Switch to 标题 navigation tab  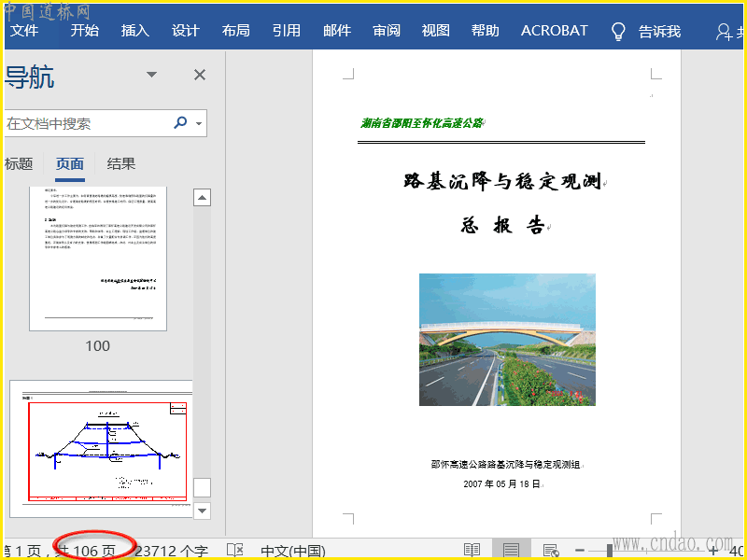tap(19, 164)
